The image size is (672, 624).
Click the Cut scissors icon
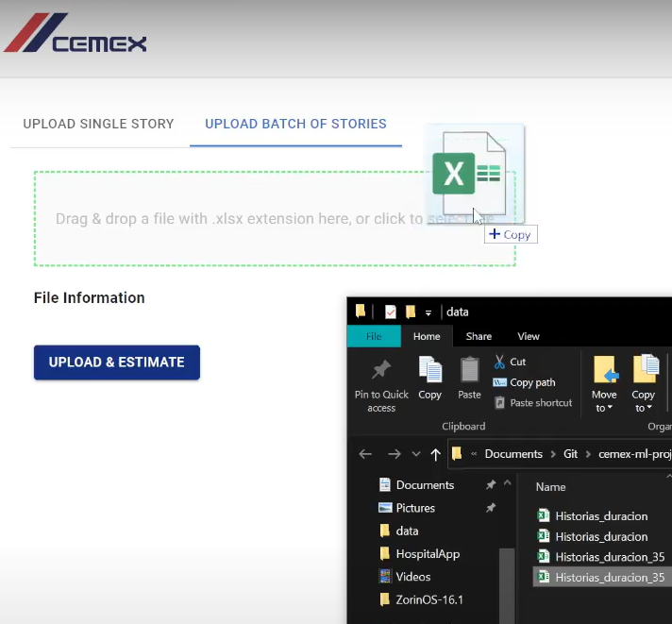pyautogui.click(x=499, y=363)
